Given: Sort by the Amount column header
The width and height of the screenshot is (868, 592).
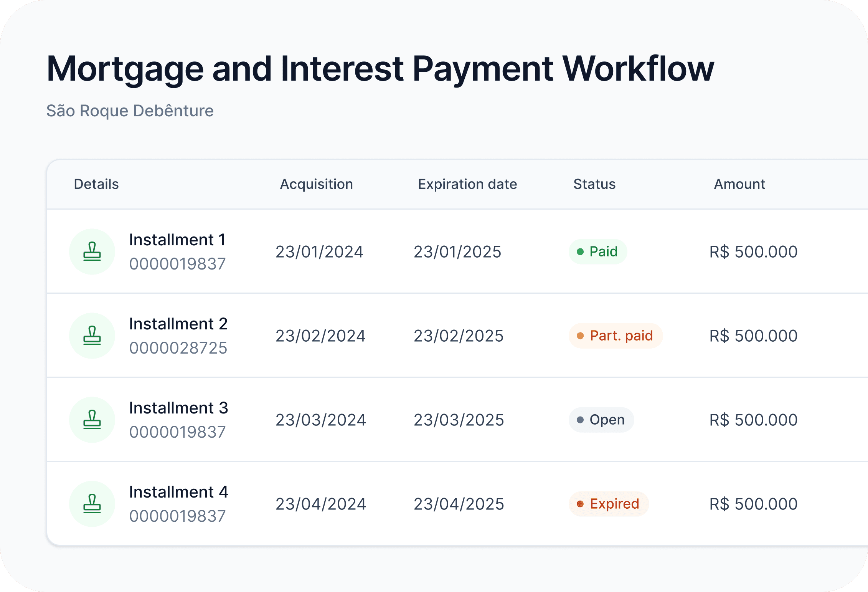Looking at the screenshot, I should (739, 184).
